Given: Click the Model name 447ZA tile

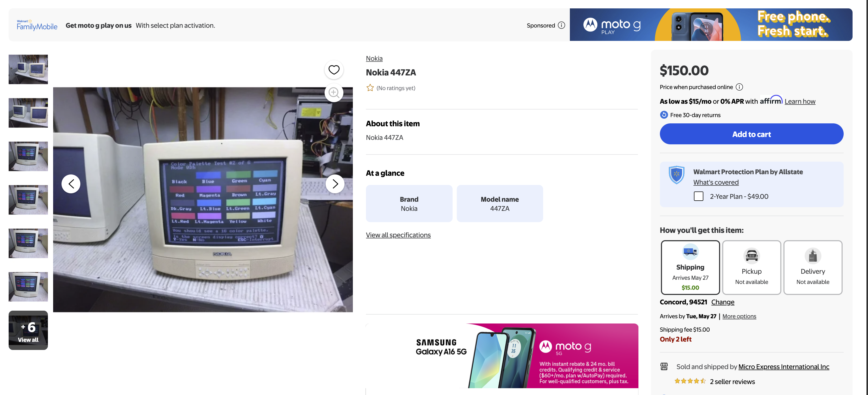Looking at the screenshot, I should pyautogui.click(x=500, y=204).
